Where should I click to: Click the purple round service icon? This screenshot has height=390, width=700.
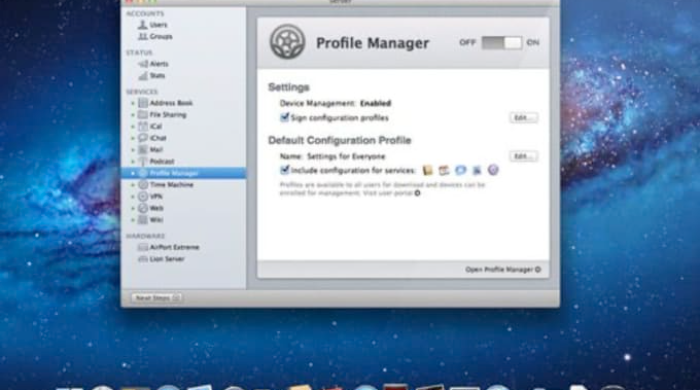[x=493, y=170]
